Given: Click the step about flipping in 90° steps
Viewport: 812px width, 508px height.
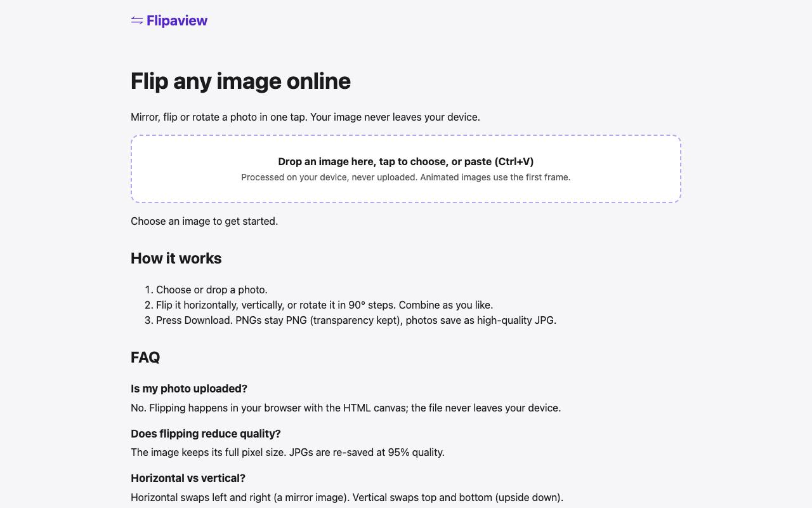Looking at the screenshot, I should coord(324,305).
